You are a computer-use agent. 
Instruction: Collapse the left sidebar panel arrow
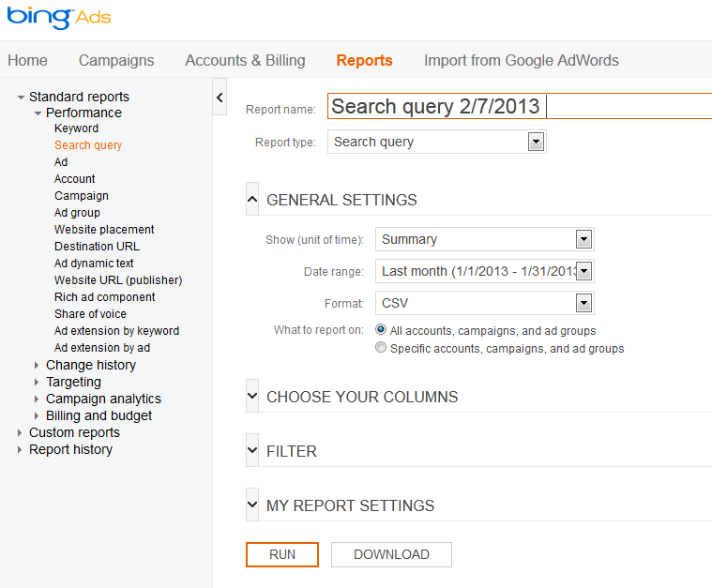point(220,97)
